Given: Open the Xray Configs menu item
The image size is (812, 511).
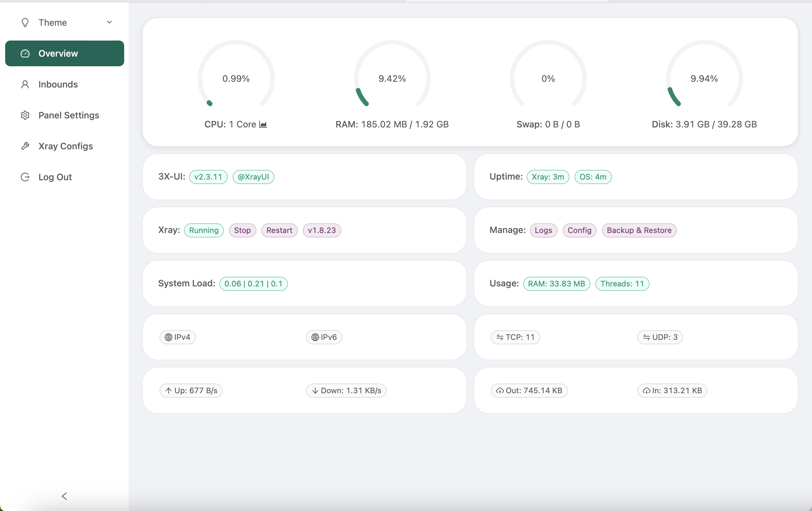Looking at the screenshot, I should pos(65,146).
